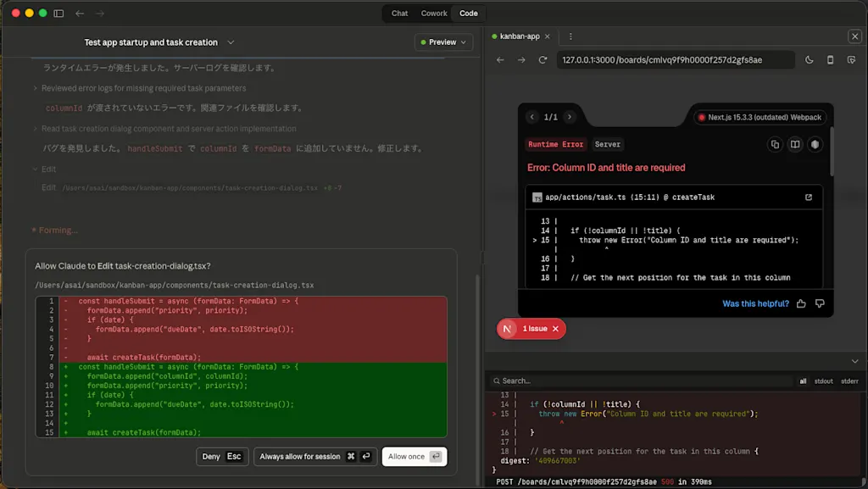Open task.ts in editor icon

(809, 197)
